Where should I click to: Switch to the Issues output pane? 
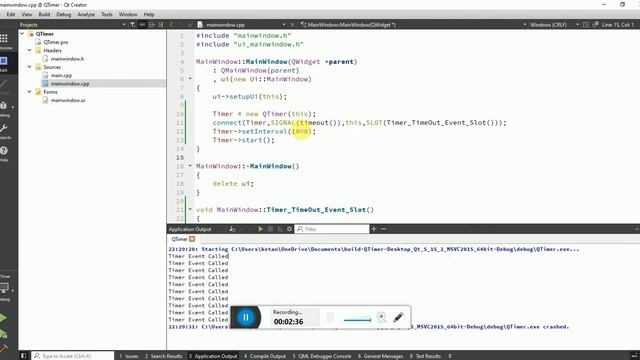(x=129, y=356)
